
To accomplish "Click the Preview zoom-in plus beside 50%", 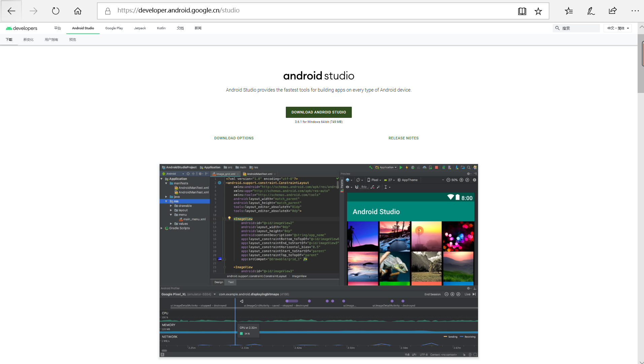I will coord(461,180).
